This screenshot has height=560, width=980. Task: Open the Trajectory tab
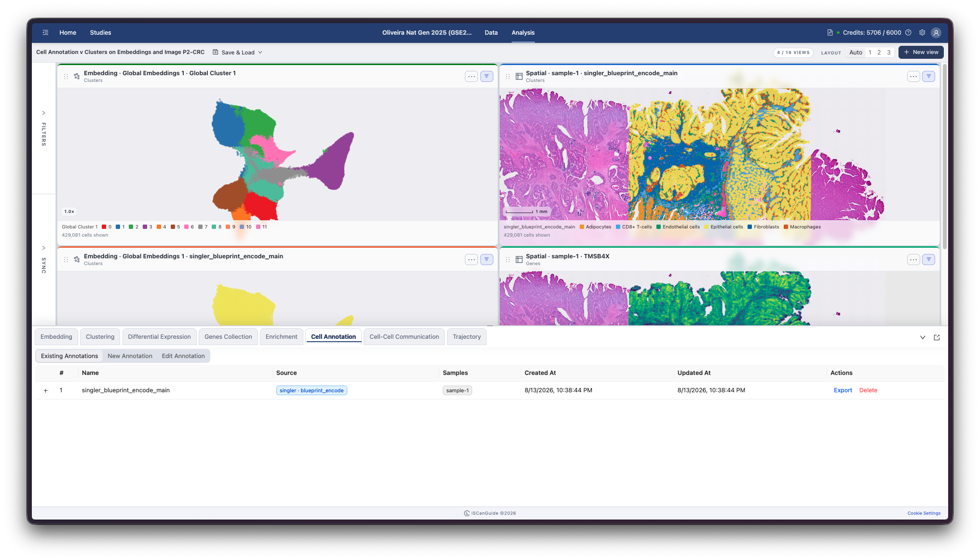[x=466, y=336]
